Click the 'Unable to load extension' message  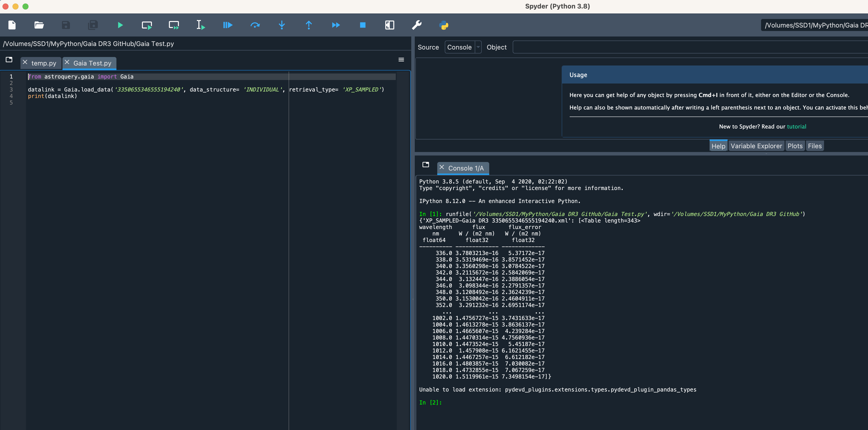557,389
